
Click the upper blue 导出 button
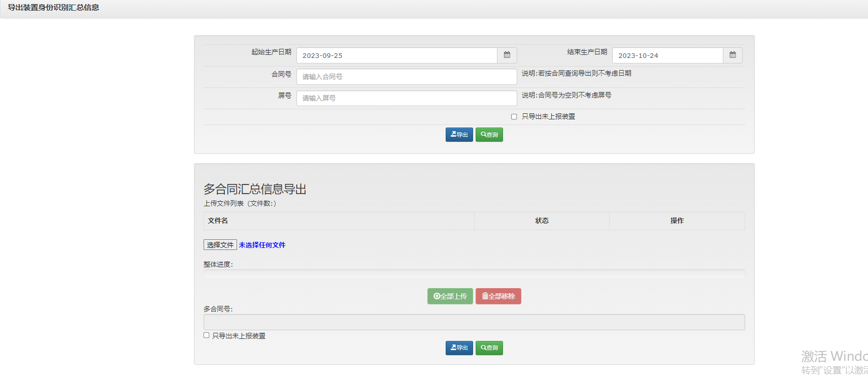pos(459,135)
